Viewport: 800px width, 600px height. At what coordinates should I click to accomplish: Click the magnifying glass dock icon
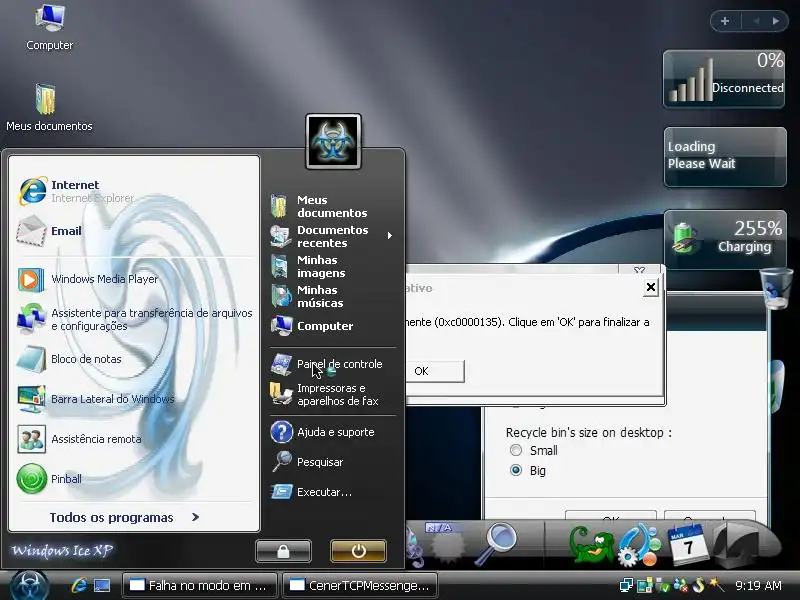point(496,543)
